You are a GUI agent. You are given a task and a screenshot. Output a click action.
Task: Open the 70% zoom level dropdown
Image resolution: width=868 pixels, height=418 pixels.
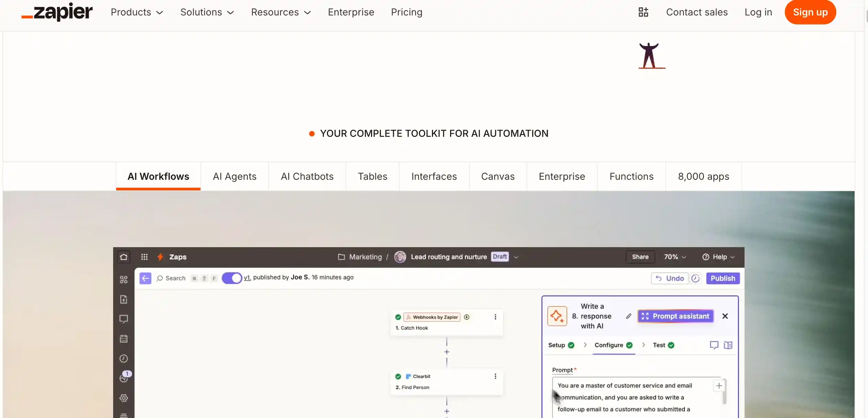(x=674, y=257)
